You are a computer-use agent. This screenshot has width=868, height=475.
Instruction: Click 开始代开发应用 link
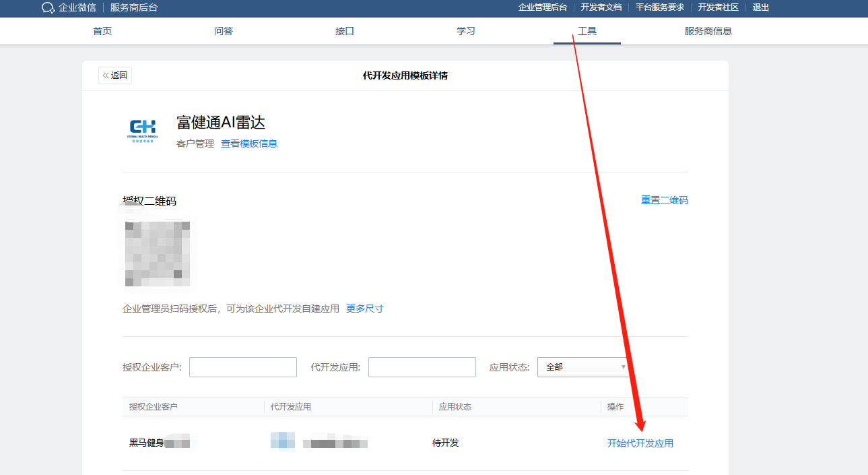(640, 443)
